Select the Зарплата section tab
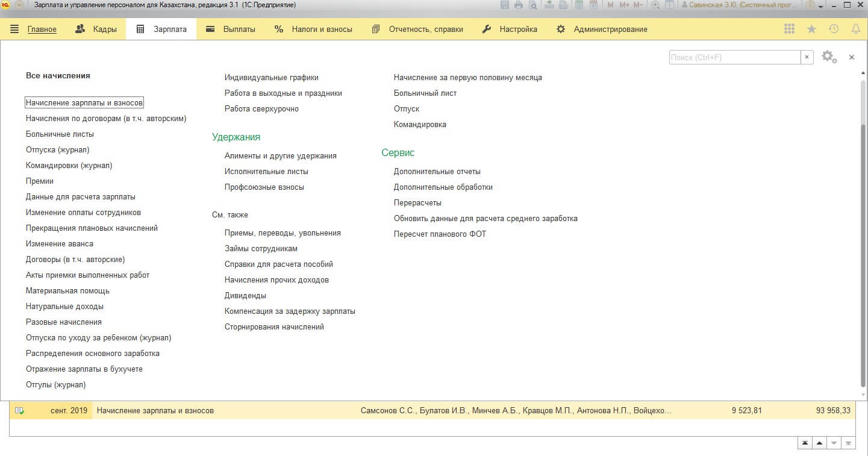868x456 pixels. (161, 29)
